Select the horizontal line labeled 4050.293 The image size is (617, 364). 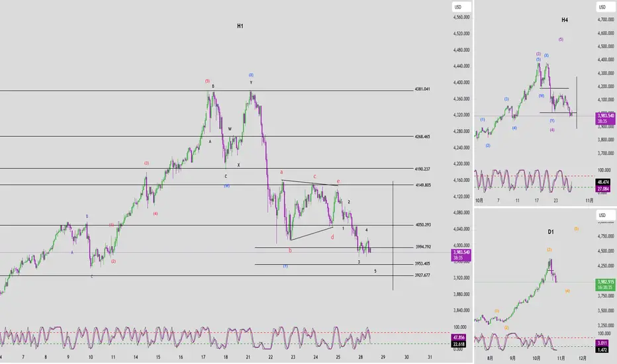pos(206,226)
